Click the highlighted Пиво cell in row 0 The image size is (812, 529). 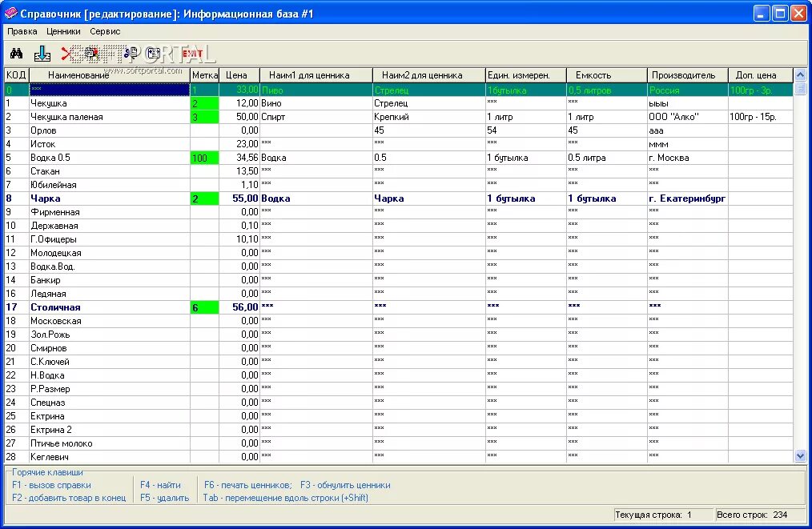316,90
